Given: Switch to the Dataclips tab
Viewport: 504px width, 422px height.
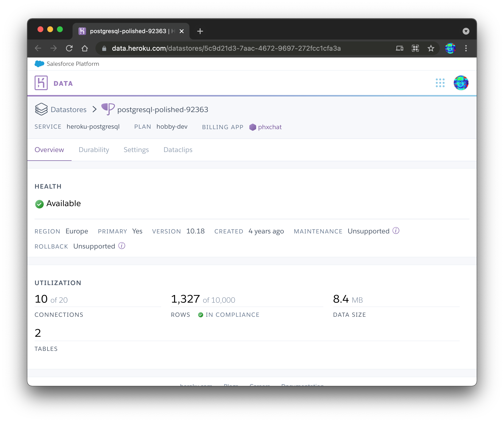Looking at the screenshot, I should [x=178, y=150].
